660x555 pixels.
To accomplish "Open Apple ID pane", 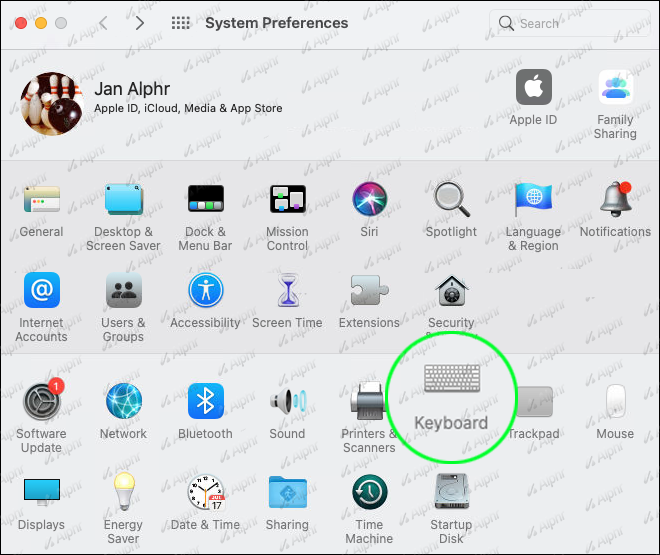I will 534,87.
